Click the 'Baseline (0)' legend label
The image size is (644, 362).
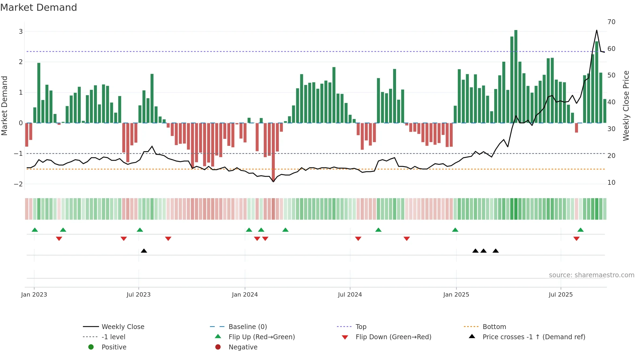pyautogui.click(x=248, y=327)
